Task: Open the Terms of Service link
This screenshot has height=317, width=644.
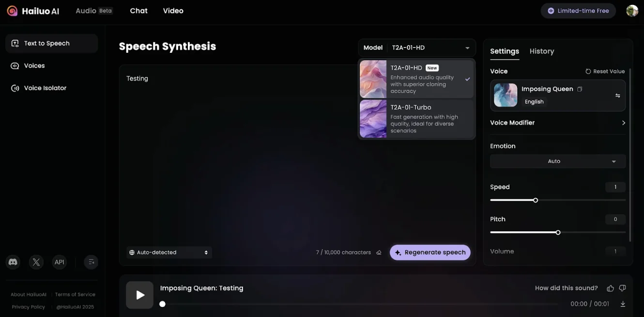Action: click(75, 295)
